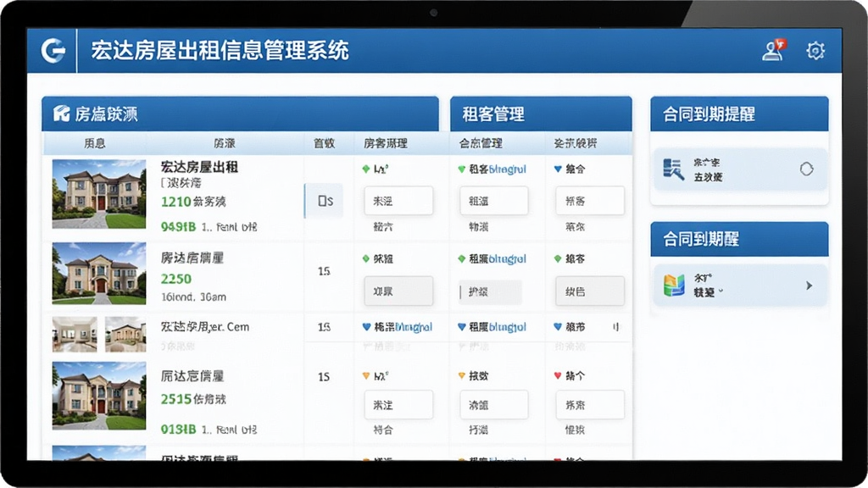The width and height of the screenshot is (868, 488).
Task: Click the 宏达房屋出租 listing title
Action: 199,167
